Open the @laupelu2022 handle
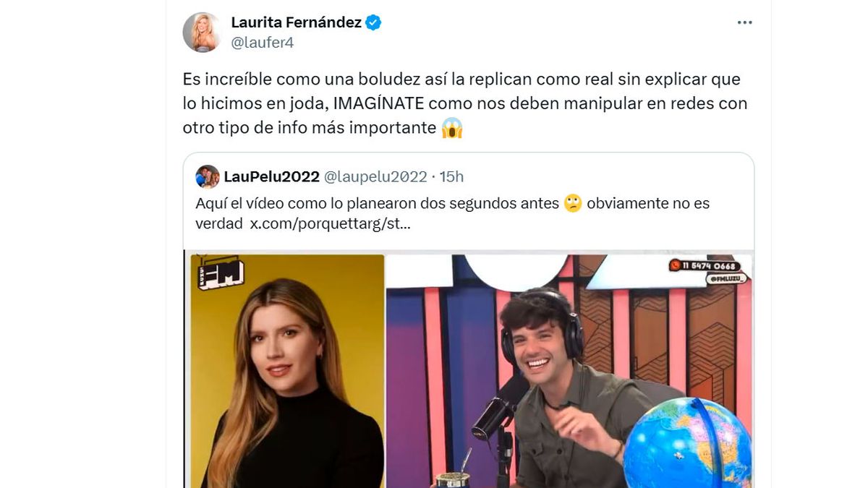The image size is (868, 488). [375, 177]
